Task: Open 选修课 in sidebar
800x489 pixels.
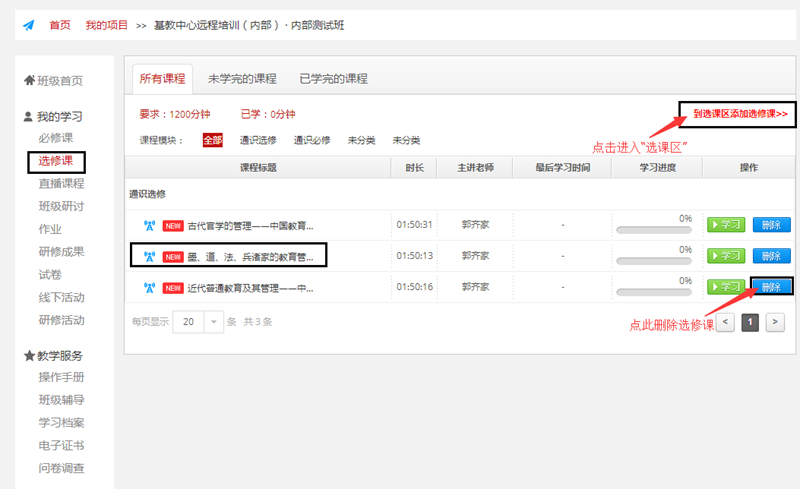Action: (56, 161)
